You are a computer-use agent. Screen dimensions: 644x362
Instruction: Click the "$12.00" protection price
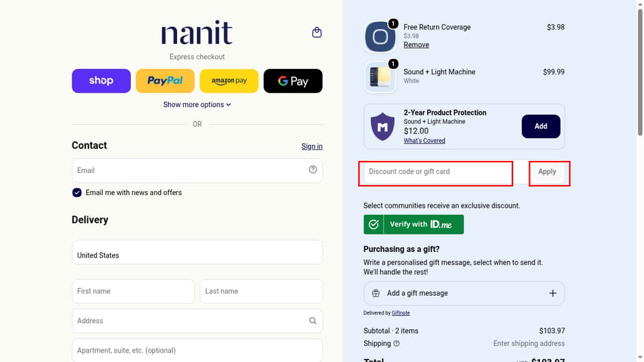point(416,131)
